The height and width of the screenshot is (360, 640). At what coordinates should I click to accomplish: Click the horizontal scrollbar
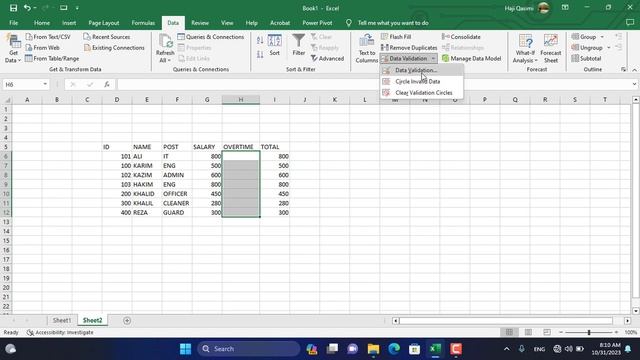(506, 321)
